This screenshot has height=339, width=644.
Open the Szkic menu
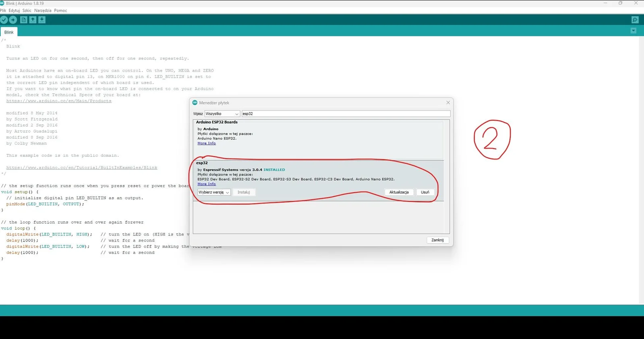coord(27,10)
